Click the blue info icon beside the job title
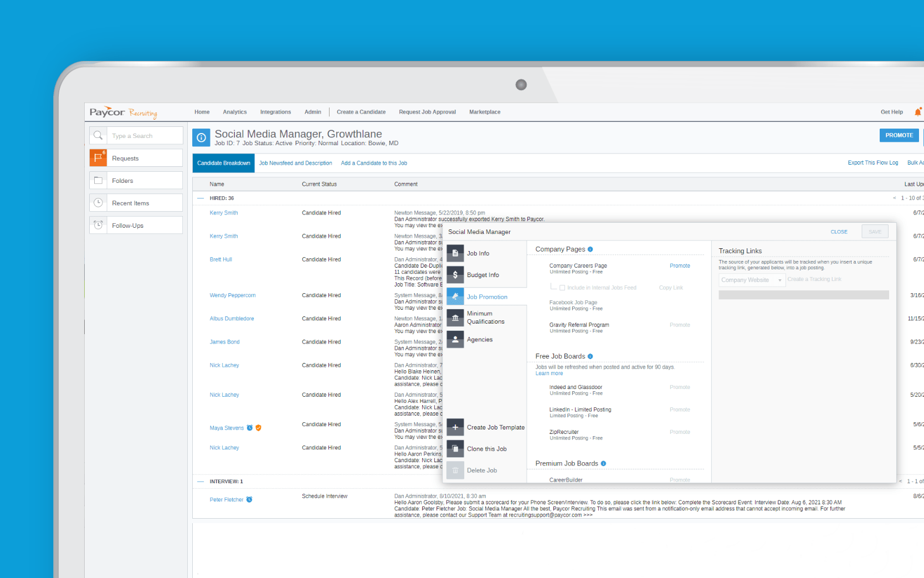924x578 pixels. point(201,137)
